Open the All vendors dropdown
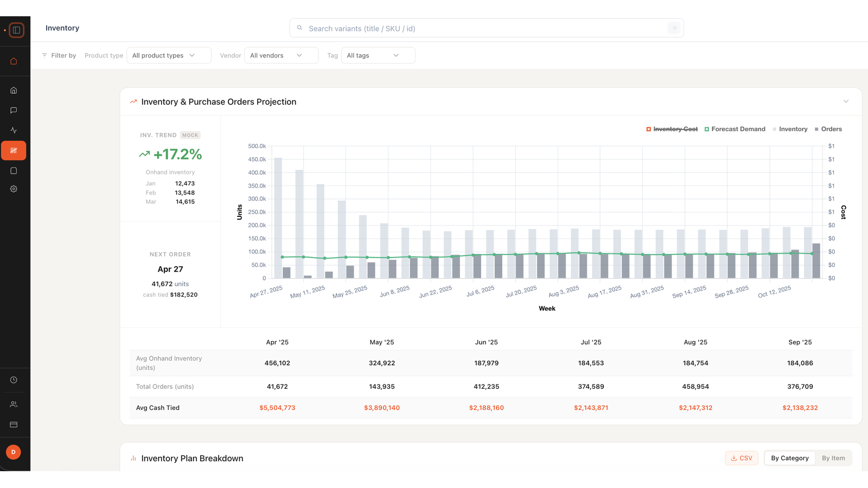The image size is (868, 488). pos(281,55)
